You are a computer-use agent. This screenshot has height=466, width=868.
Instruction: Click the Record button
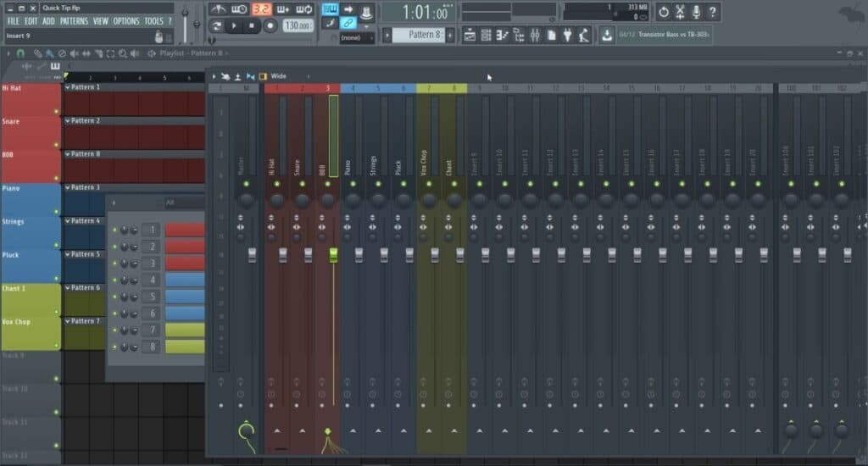coord(270,25)
